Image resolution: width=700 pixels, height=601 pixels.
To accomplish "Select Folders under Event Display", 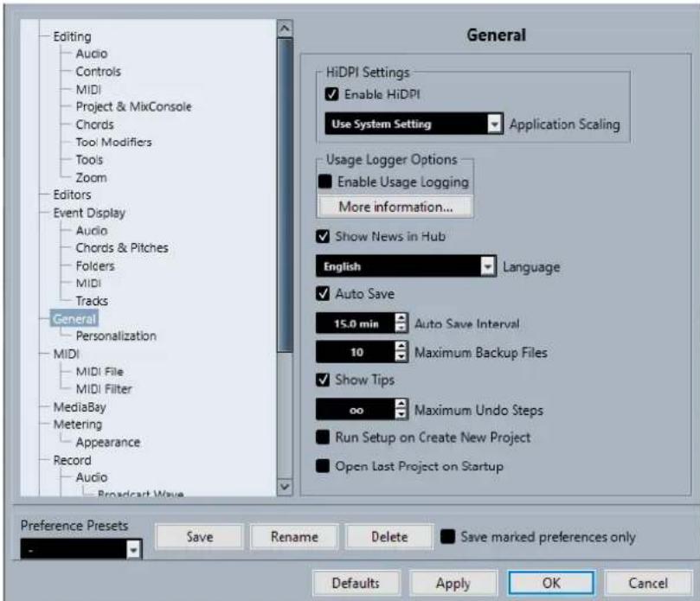I will pos(95,266).
